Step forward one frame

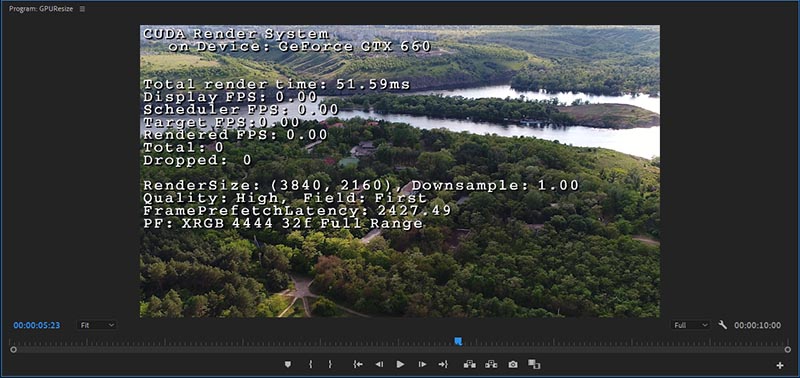click(x=422, y=364)
